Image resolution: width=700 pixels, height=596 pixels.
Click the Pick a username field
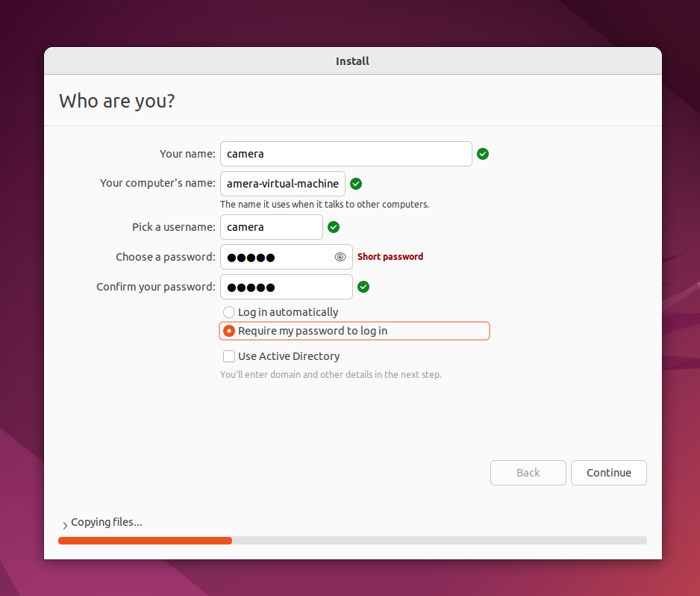pyautogui.click(x=271, y=227)
